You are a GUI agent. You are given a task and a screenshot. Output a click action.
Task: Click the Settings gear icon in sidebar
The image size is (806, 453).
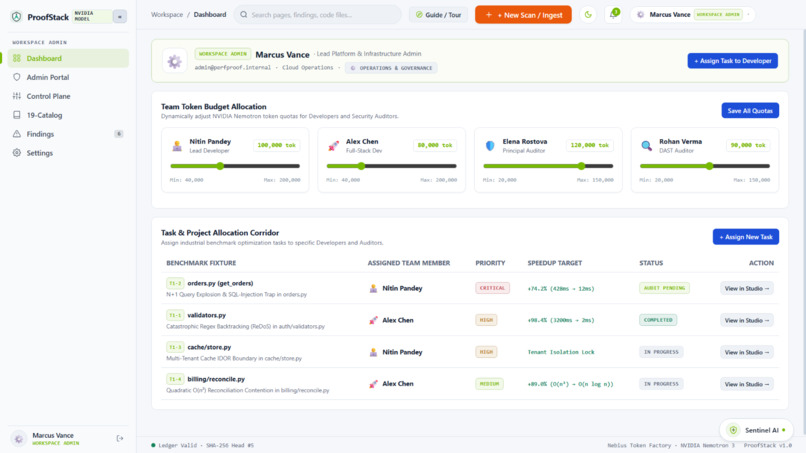click(x=17, y=153)
